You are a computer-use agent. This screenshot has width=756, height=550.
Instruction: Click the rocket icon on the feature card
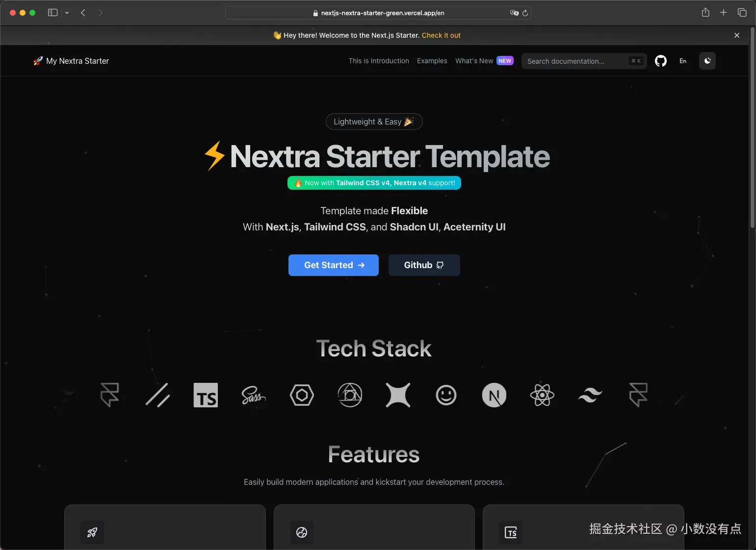[x=92, y=532]
